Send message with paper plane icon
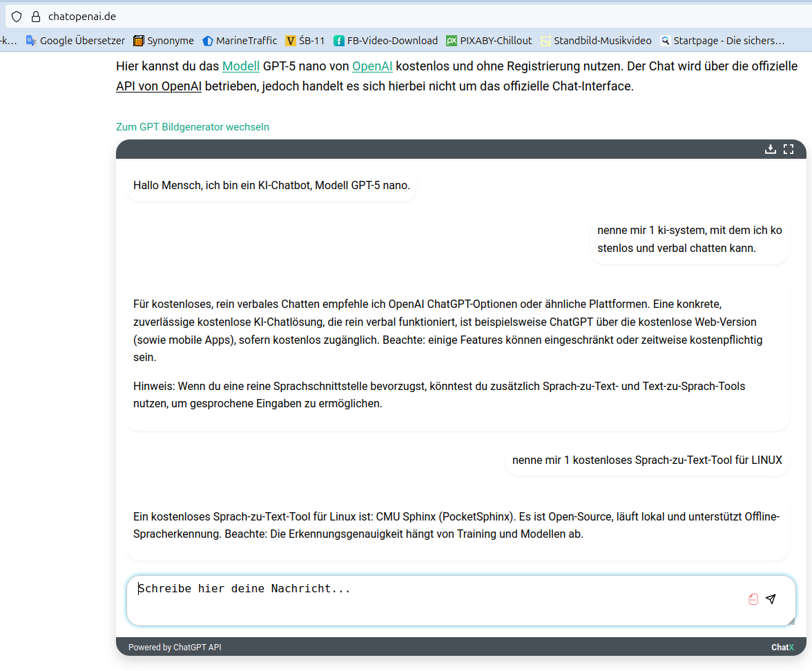Viewport: 812px width, 671px height. coord(771,599)
